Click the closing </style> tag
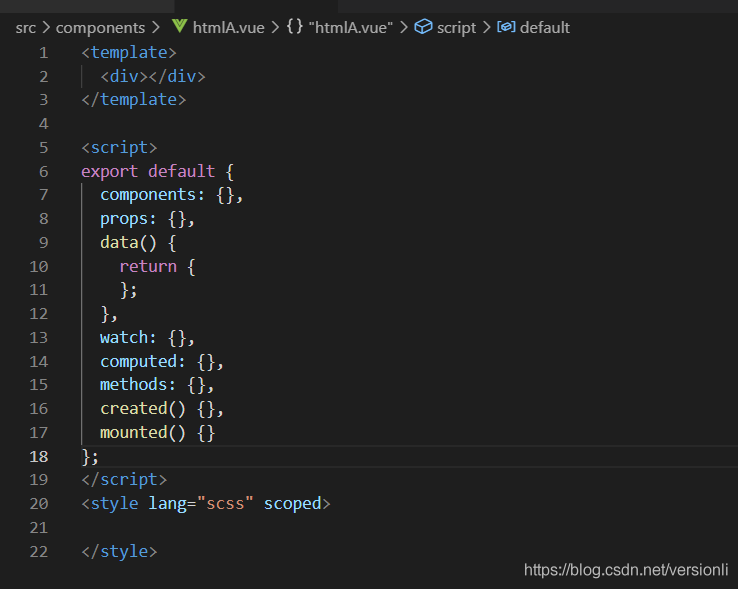The width and height of the screenshot is (738, 589). [x=119, y=551]
